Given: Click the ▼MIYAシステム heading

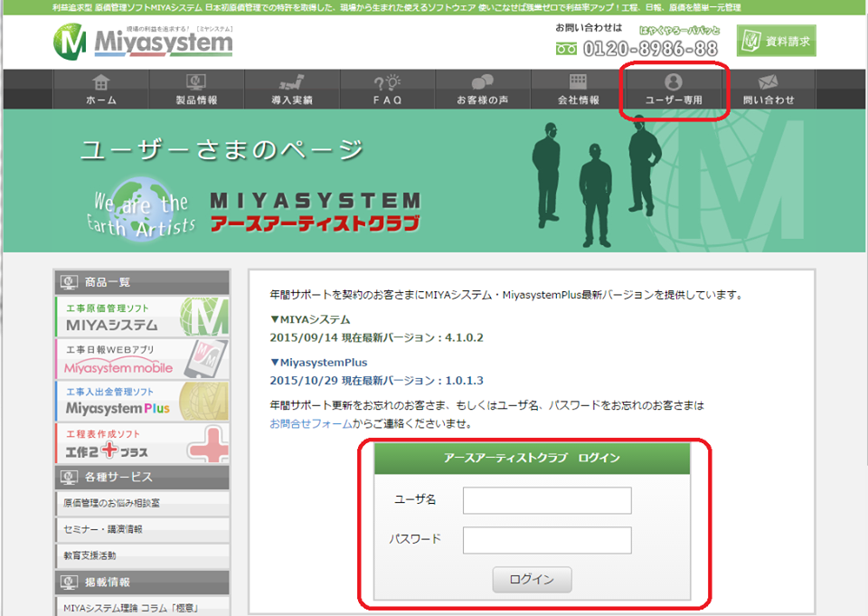Looking at the screenshot, I should 310,319.
